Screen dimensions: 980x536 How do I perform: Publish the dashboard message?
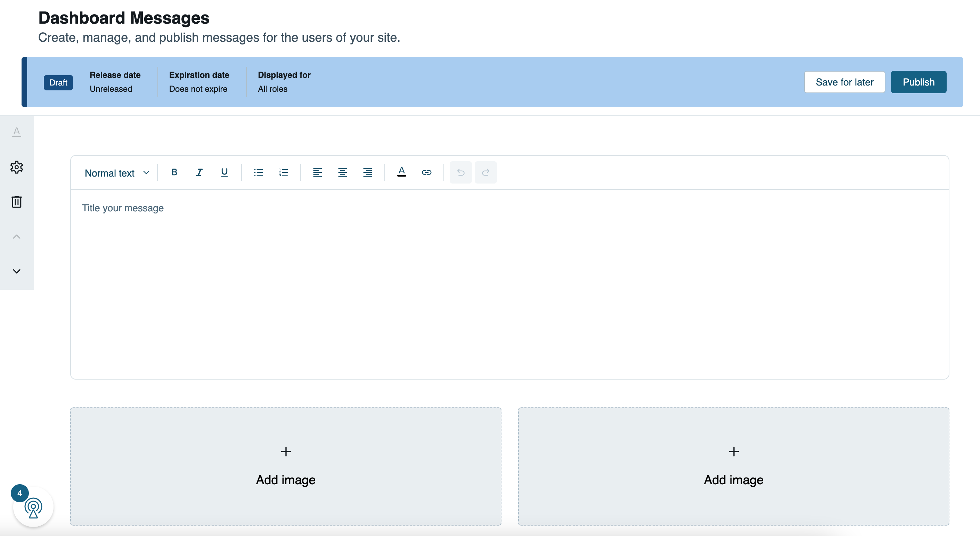(x=918, y=82)
